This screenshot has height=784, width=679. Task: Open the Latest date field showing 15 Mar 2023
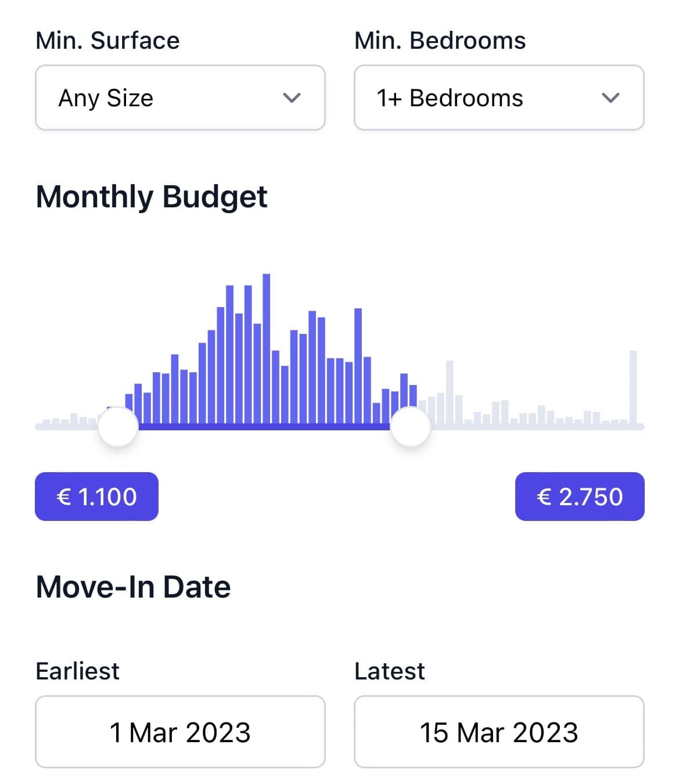click(x=499, y=732)
